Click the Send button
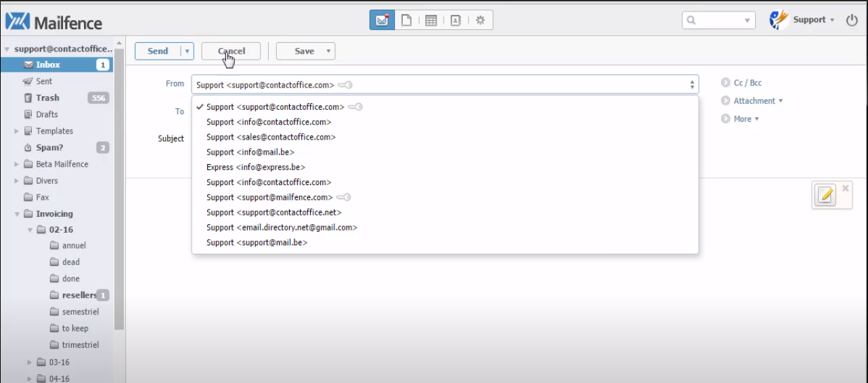 pos(158,52)
